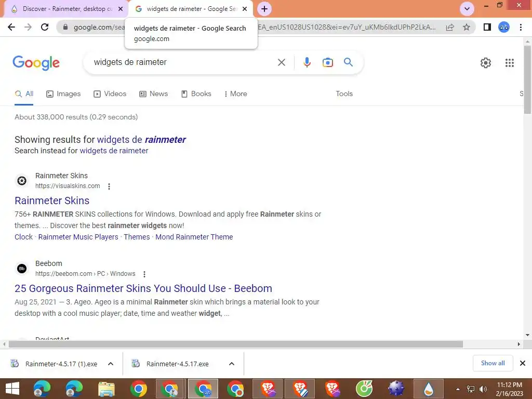The image size is (532, 399).
Task: Show hidden system tray icons
Action: pos(458,389)
